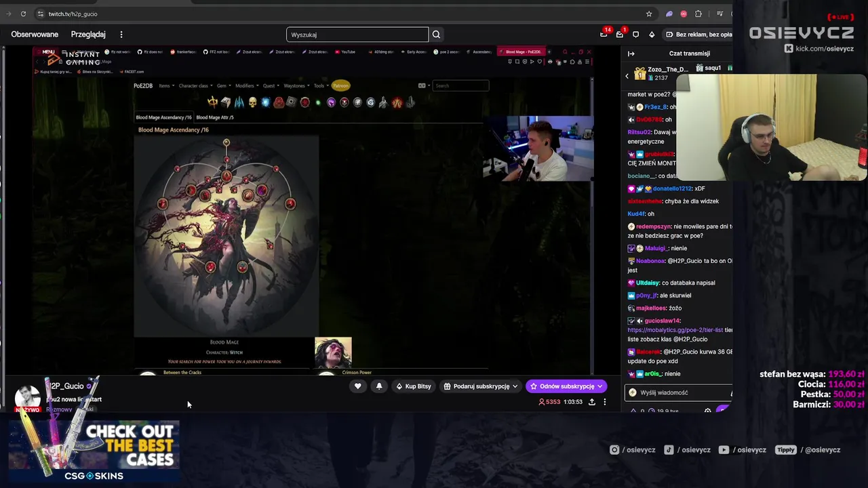Click the Wyszukaj search field on Twitch

click(x=357, y=35)
